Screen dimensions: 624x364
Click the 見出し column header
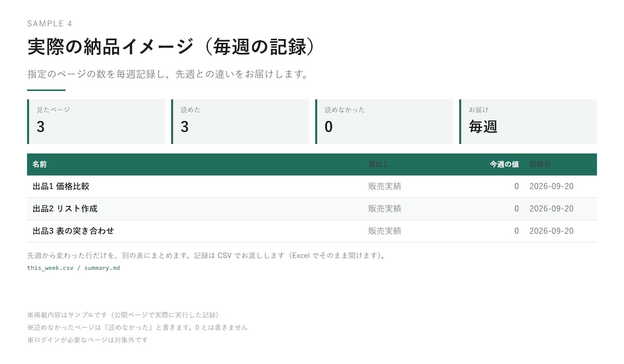(379, 164)
